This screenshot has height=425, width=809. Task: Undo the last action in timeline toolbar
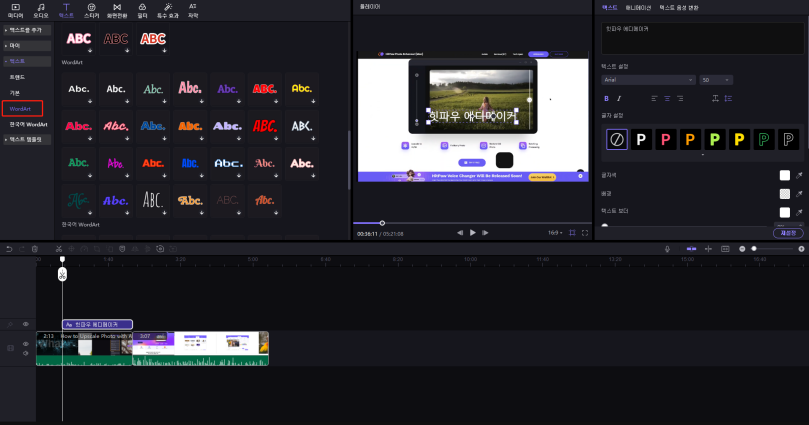tap(9, 249)
